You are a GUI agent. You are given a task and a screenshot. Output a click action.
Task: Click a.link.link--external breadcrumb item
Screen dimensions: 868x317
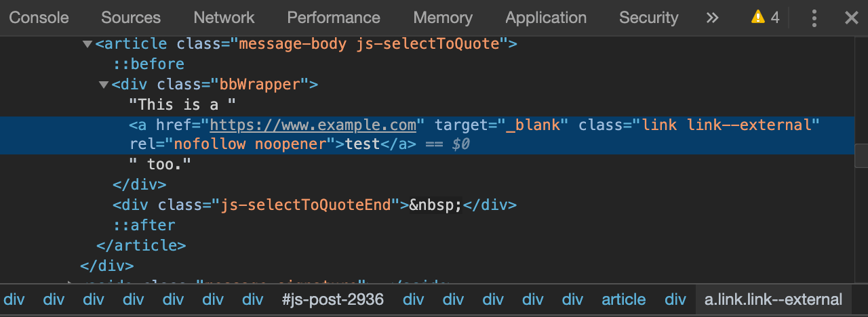773,299
